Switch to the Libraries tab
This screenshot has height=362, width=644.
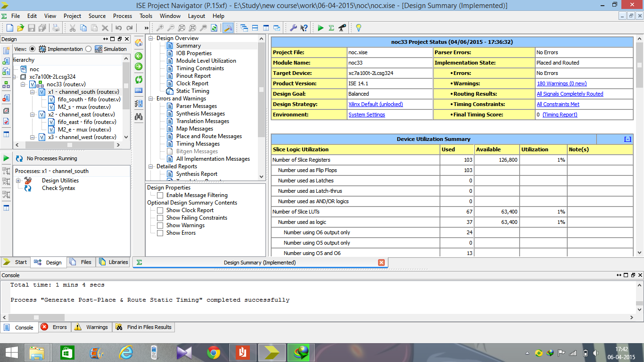click(x=114, y=262)
